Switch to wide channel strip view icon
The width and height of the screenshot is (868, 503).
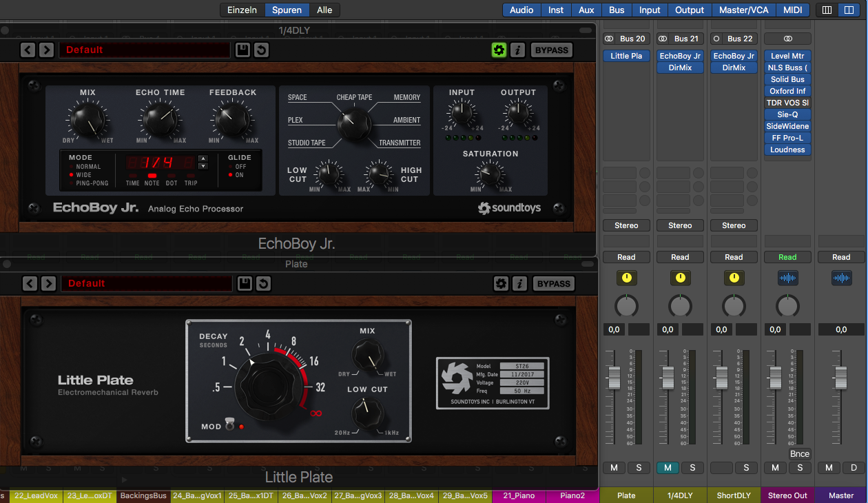pyautogui.click(x=848, y=10)
